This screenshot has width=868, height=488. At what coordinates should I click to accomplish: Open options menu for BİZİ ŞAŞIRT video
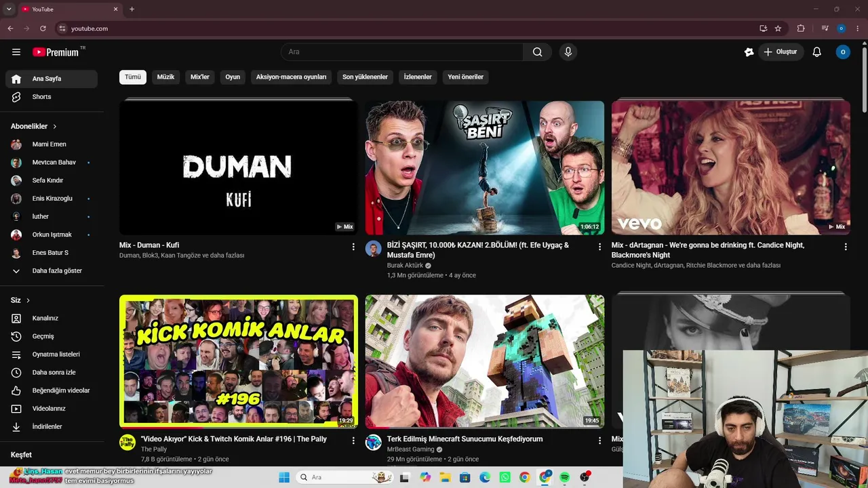(x=599, y=247)
